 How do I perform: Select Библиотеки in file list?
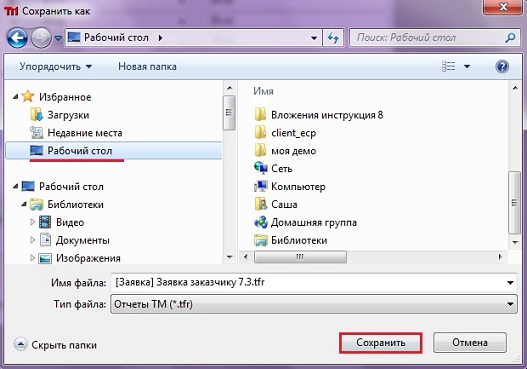[299, 240]
